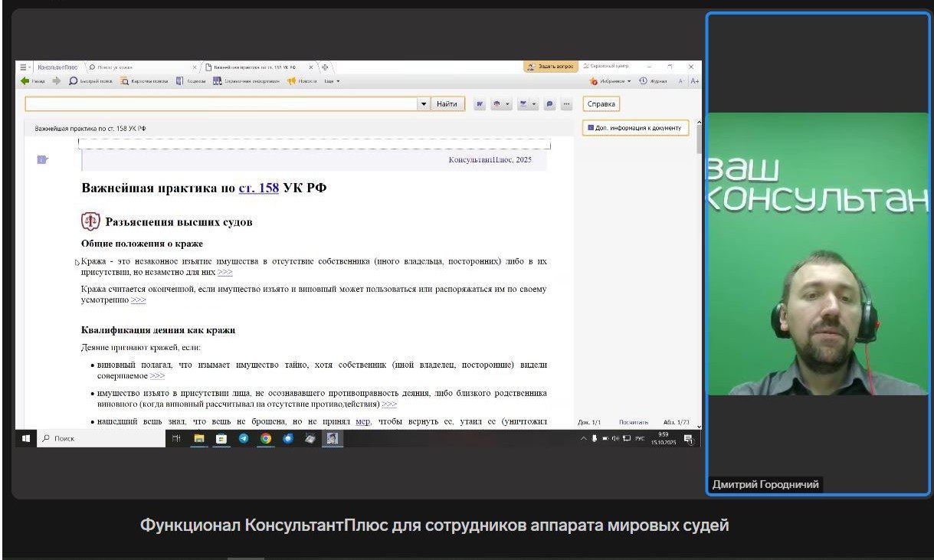Click the bookmark flag beside document

[x=42, y=159]
